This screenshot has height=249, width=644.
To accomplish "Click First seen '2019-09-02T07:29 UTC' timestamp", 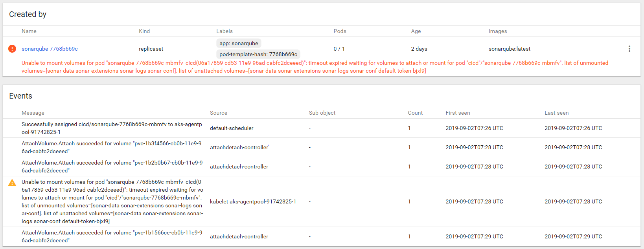I will [474, 236].
